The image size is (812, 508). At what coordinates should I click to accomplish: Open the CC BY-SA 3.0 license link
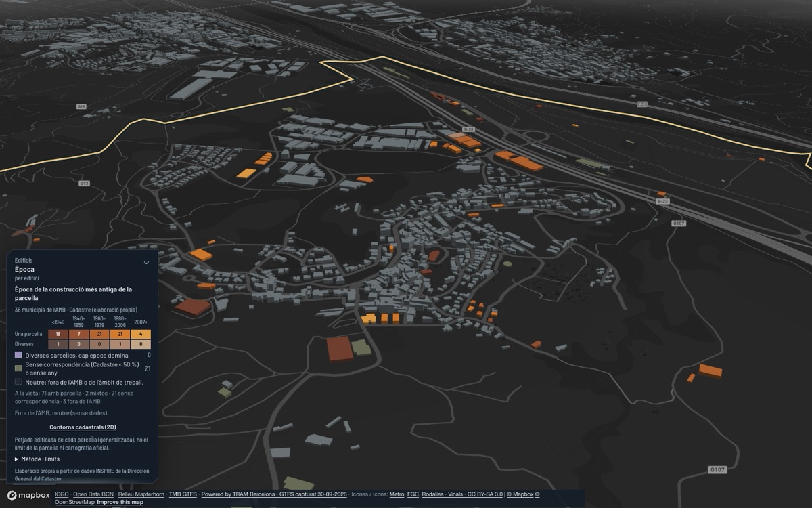[485, 494]
